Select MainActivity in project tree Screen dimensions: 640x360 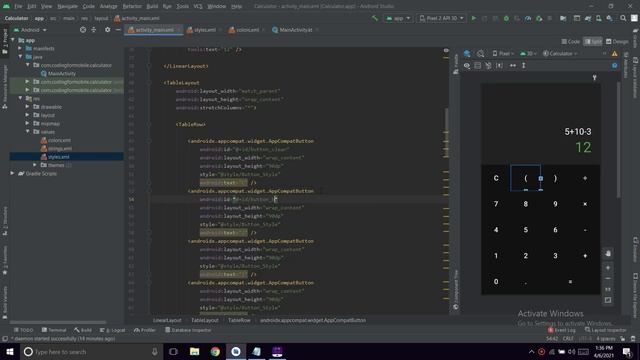[x=62, y=73]
